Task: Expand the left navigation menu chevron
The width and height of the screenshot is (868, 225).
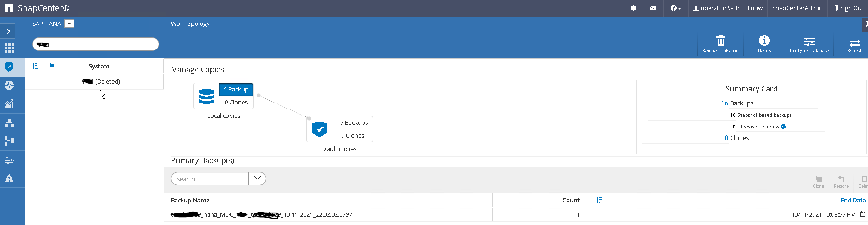Action: coord(8,31)
